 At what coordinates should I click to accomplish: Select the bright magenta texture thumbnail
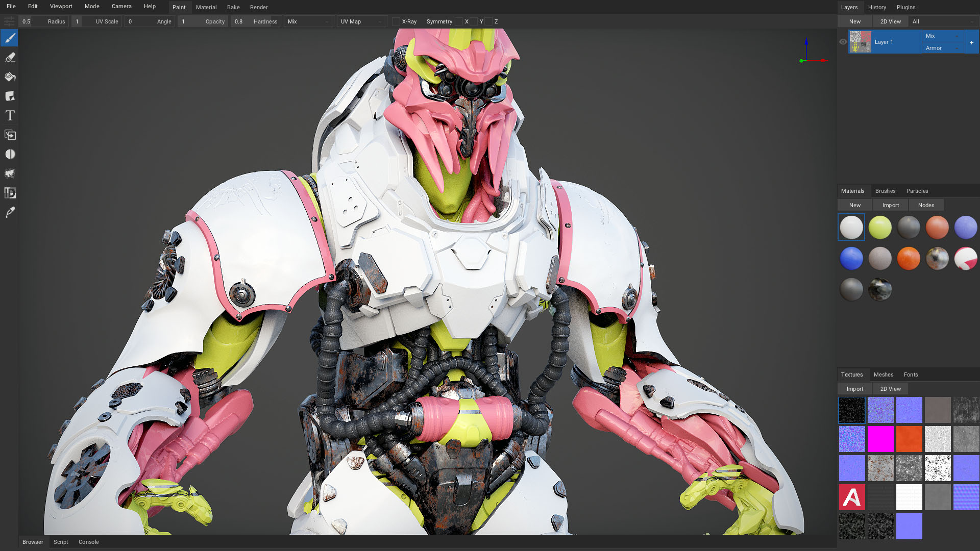pos(880,439)
